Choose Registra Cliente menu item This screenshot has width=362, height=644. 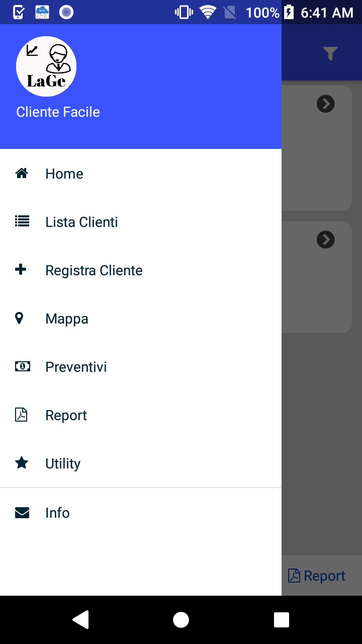[141, 270]
